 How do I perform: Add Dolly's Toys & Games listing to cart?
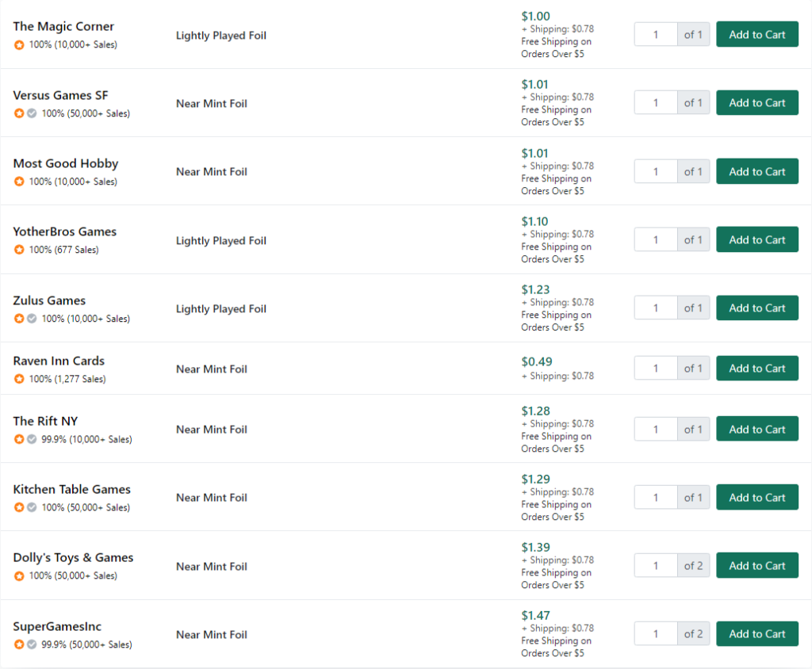[x=757, y=566]
